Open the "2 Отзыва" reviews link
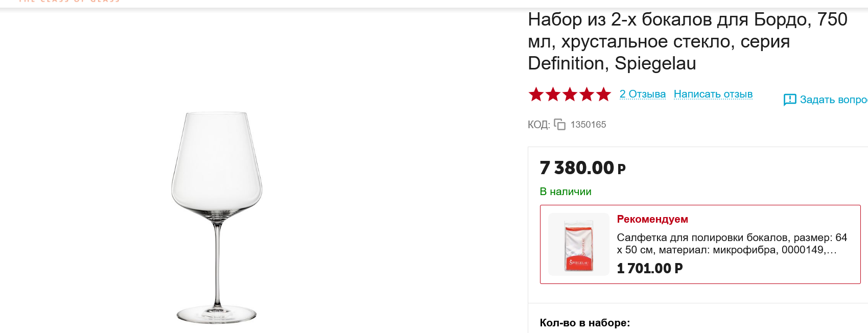Viewport: 868px width, 333px height. 642,94
